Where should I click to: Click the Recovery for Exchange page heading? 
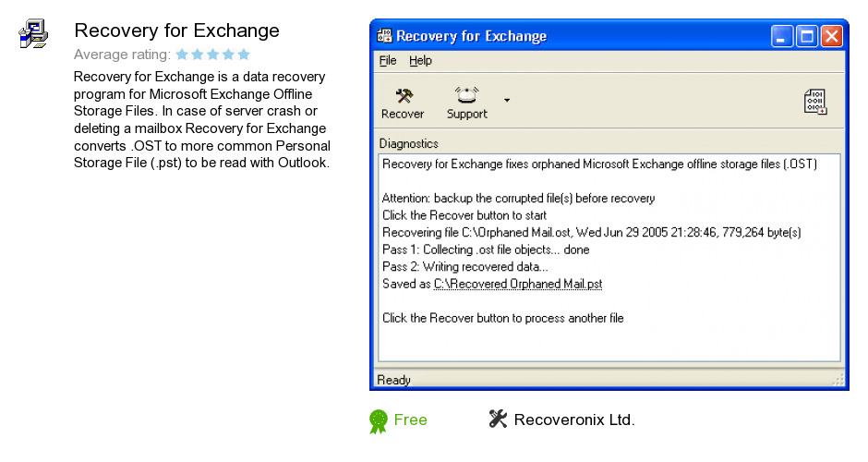tap(176, 30)
